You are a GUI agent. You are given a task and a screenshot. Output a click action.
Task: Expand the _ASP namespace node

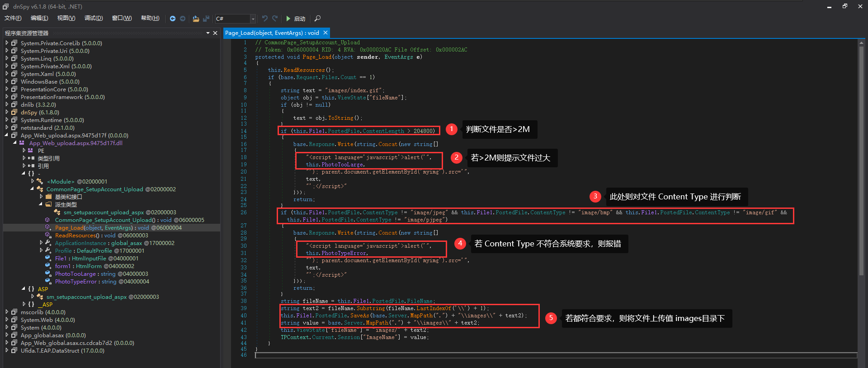pos(24,304)
